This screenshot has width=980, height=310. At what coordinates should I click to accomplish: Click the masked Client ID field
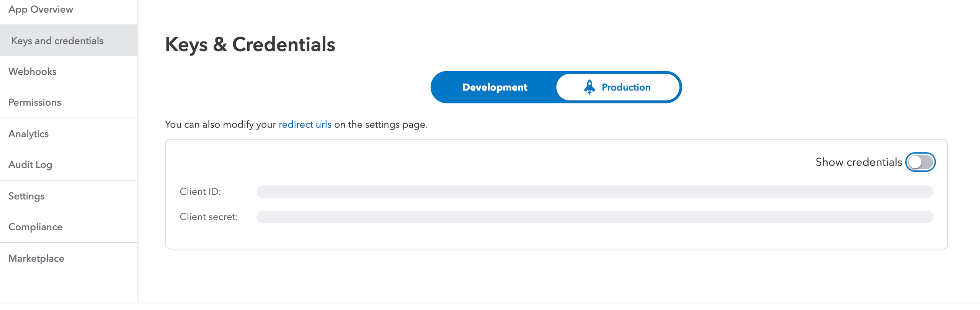click(x=595, y=192)
